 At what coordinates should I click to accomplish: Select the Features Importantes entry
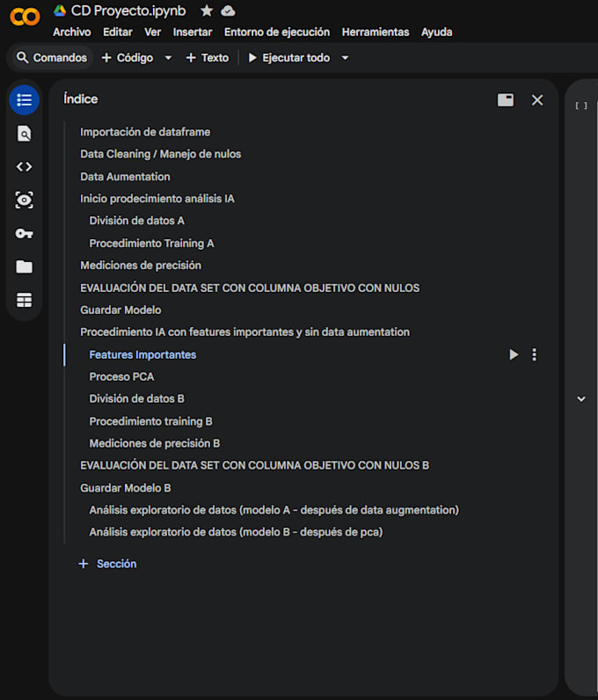coord(142,355)
